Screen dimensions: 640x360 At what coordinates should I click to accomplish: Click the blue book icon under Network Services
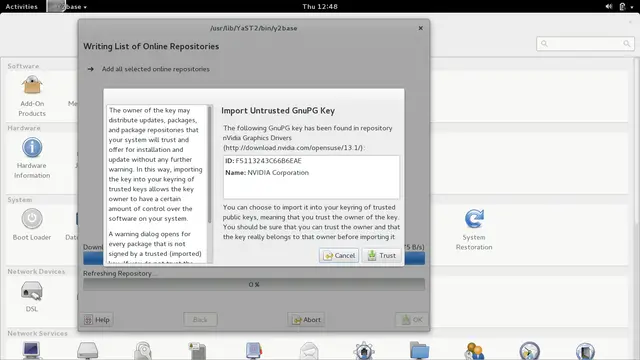(x=253, y=351)
